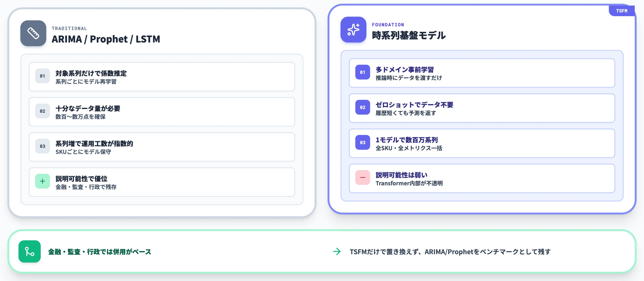Click the text 推論時にデータを渡すだけ
The width and height of the screenshot is (644, 281).
[409, 78]
